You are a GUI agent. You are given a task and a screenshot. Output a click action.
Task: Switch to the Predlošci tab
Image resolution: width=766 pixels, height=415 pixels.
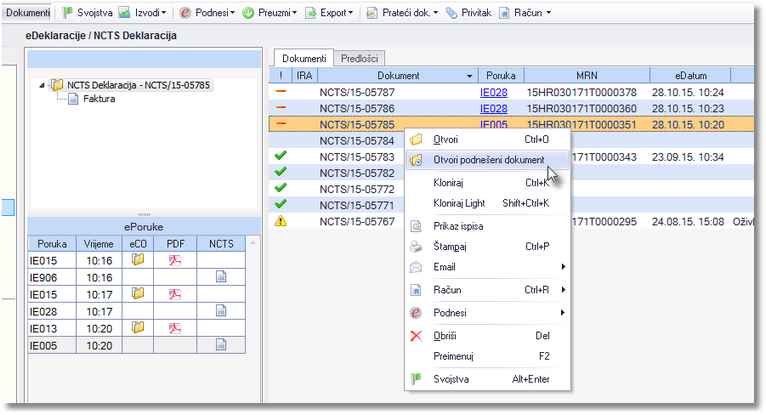pyautogui.click(x=360, y=59)
